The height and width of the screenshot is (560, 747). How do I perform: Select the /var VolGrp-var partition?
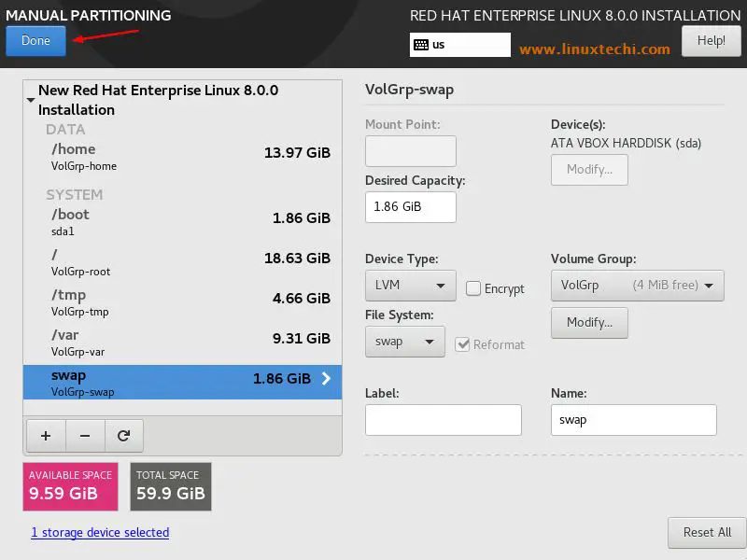[x=182, y=343]
